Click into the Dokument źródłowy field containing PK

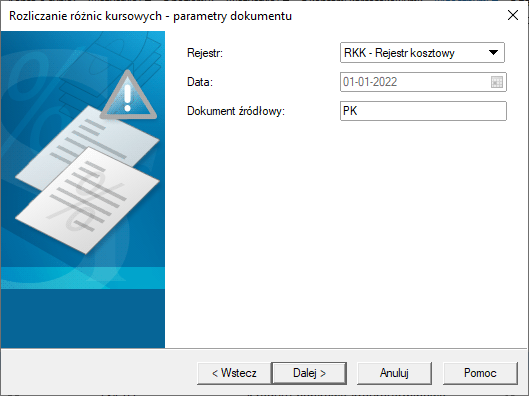(x=423, y=111)
